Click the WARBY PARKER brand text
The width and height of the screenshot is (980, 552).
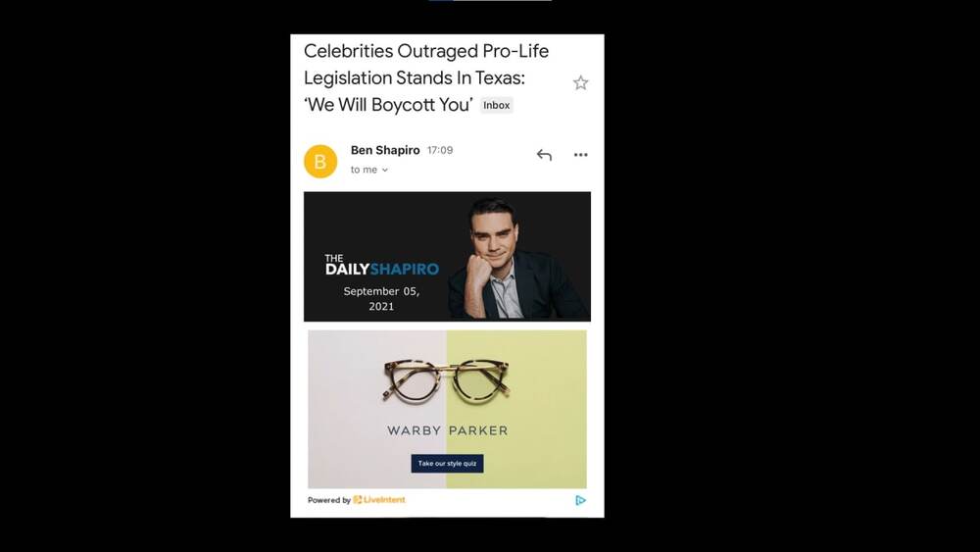coord(447,430)
